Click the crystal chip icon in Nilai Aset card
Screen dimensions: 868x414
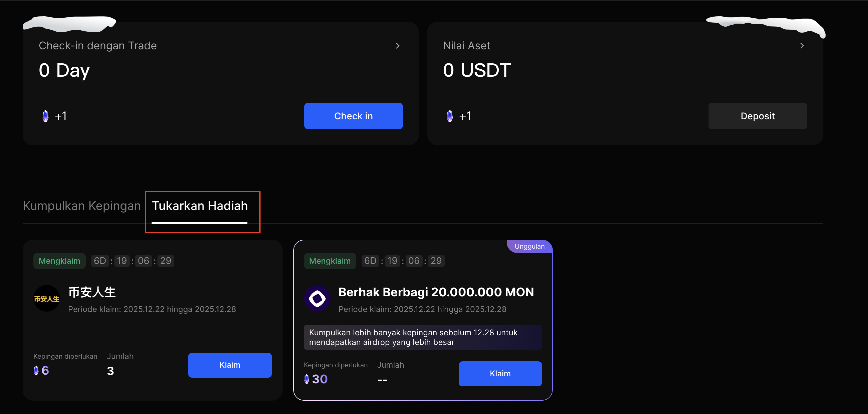[449, 116]
